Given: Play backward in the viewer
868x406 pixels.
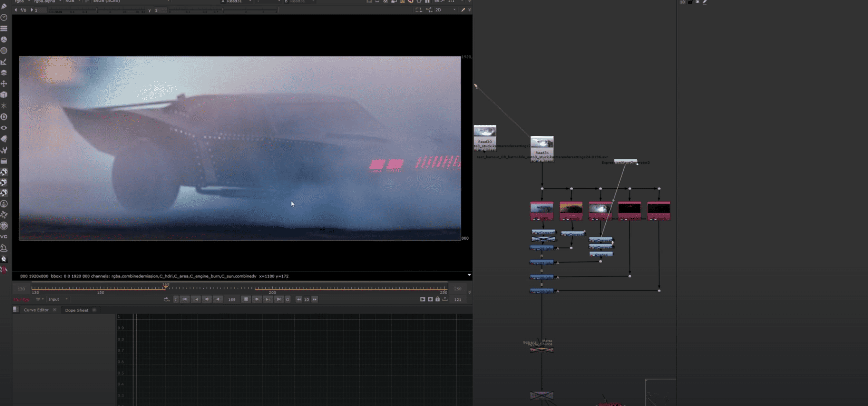Looking at the screenshot, I should tap(218, 299).
